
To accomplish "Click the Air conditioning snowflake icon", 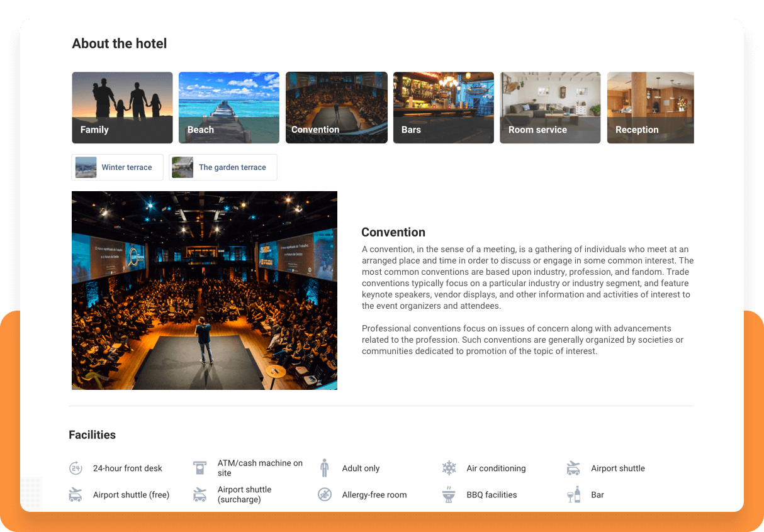I will click(x=449, y=468).
